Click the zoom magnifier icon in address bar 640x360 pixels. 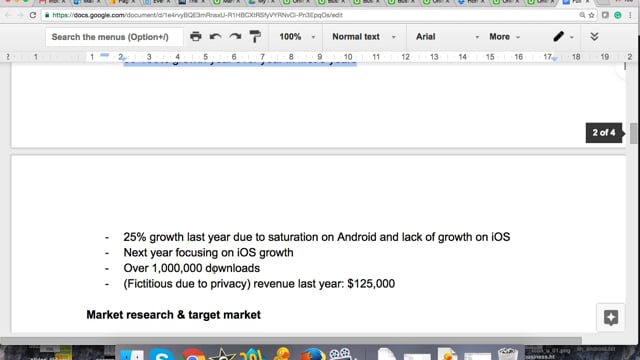click(x=582, y=15)
